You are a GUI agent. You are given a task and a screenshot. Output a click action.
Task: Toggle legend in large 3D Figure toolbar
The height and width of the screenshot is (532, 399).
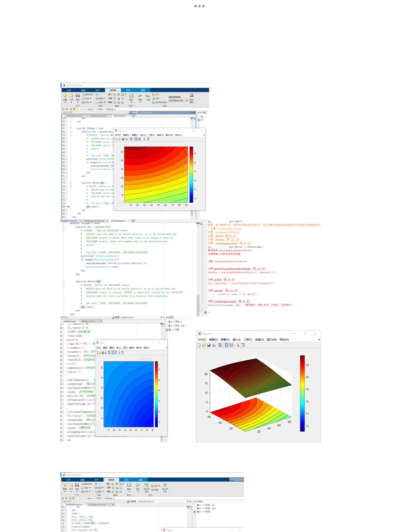(231, 345)
